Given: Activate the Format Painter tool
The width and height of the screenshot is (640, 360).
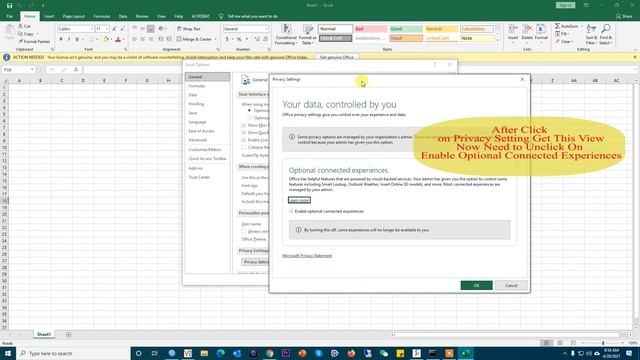Looking at the screenshot, I should pos(34,42).
